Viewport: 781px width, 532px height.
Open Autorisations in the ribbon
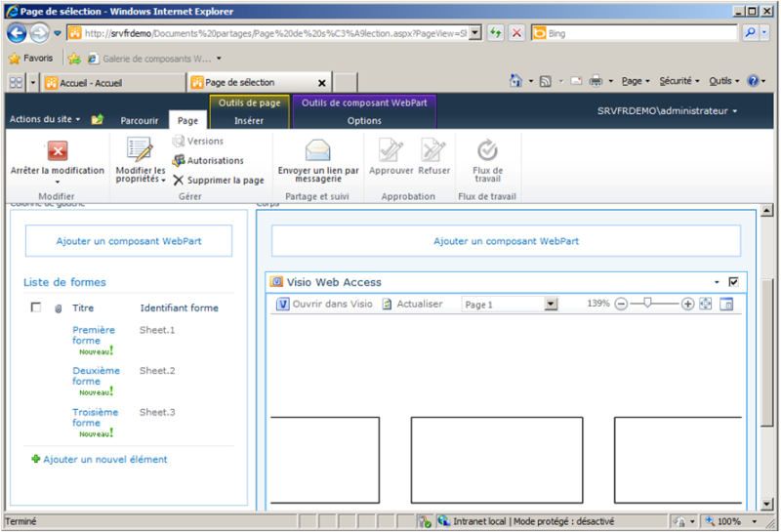(x=208, y=161)
